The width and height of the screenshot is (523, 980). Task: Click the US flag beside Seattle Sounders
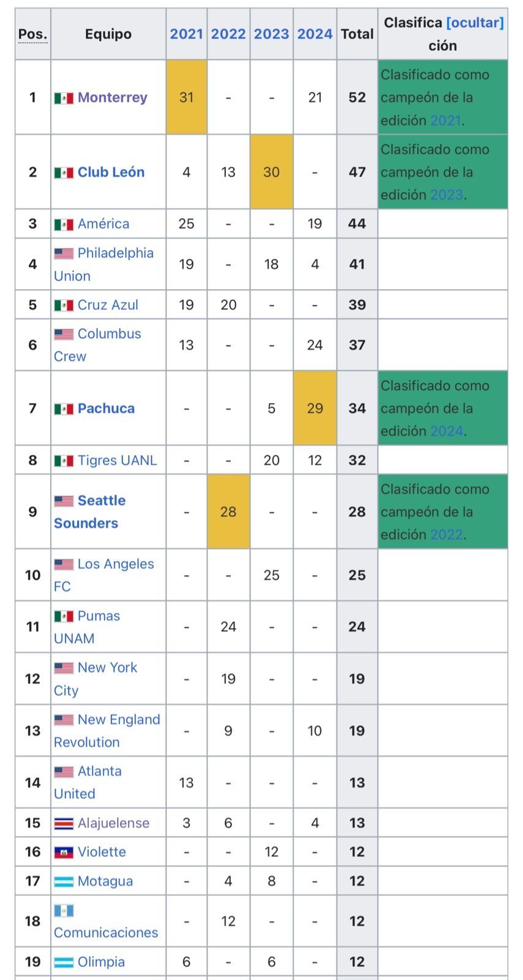(x=64, y=501)
